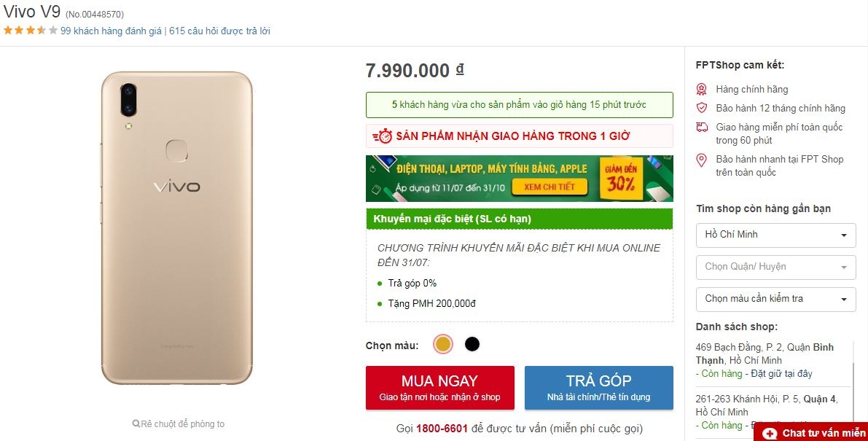Open the 615 câu hỏi được trả lời link
Viewport: 868px width, 441px height.
(219, 31)
